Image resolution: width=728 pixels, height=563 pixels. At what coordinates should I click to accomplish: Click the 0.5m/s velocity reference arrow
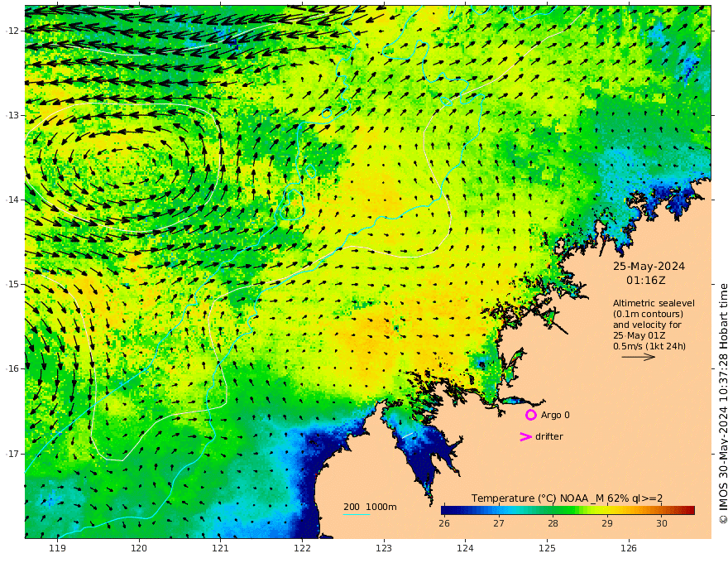pos(639,357)
